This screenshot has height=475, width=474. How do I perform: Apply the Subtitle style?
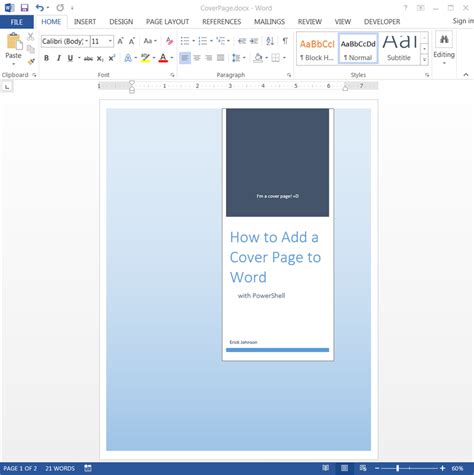399,48
